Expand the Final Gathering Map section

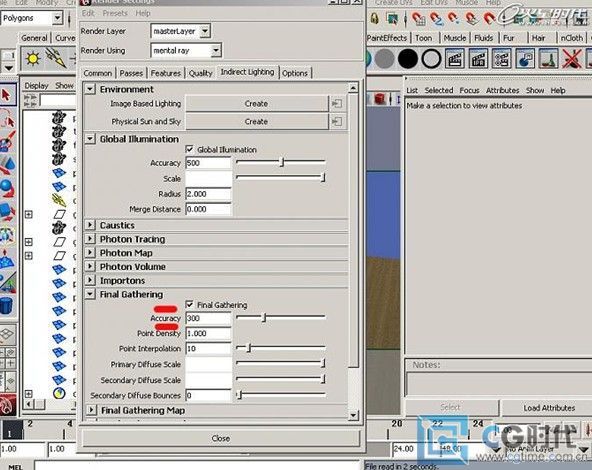point(91,410)
